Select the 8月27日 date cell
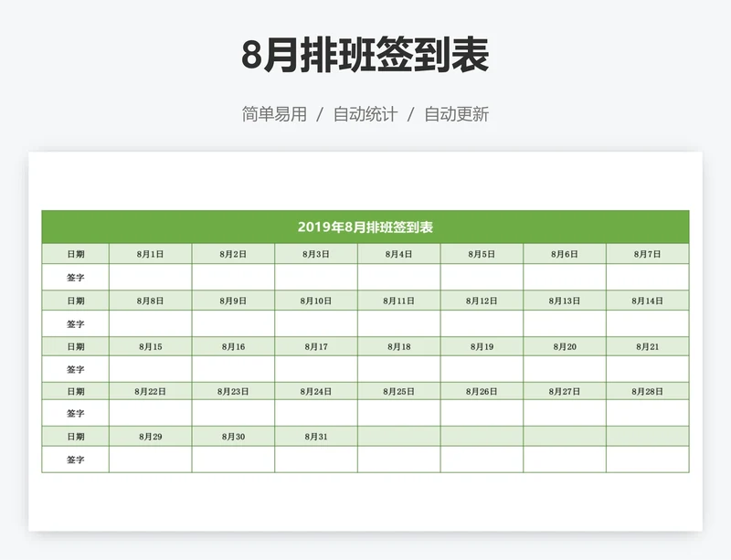This screenshot has width=731, height=560. (565, 391)
